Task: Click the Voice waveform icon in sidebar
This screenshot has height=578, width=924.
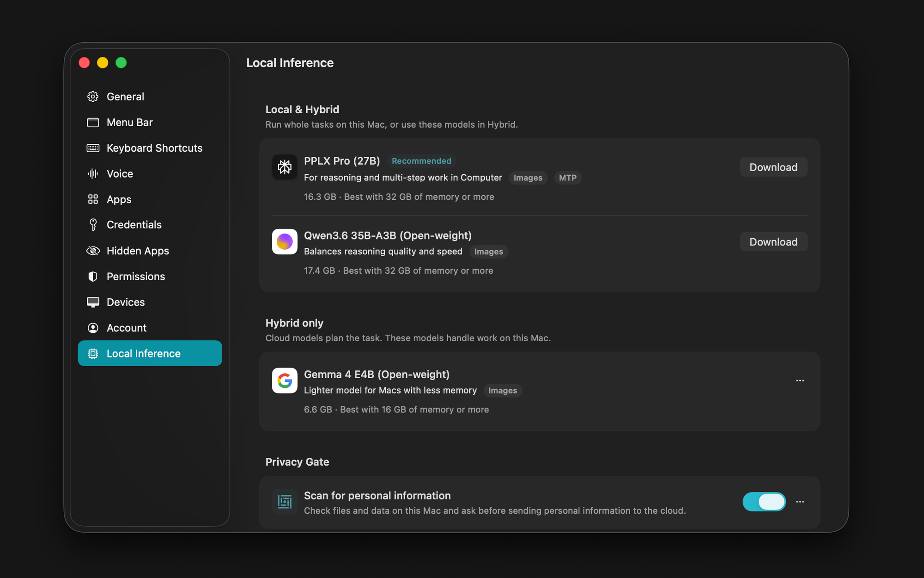Action: click(x=93, y=173)
